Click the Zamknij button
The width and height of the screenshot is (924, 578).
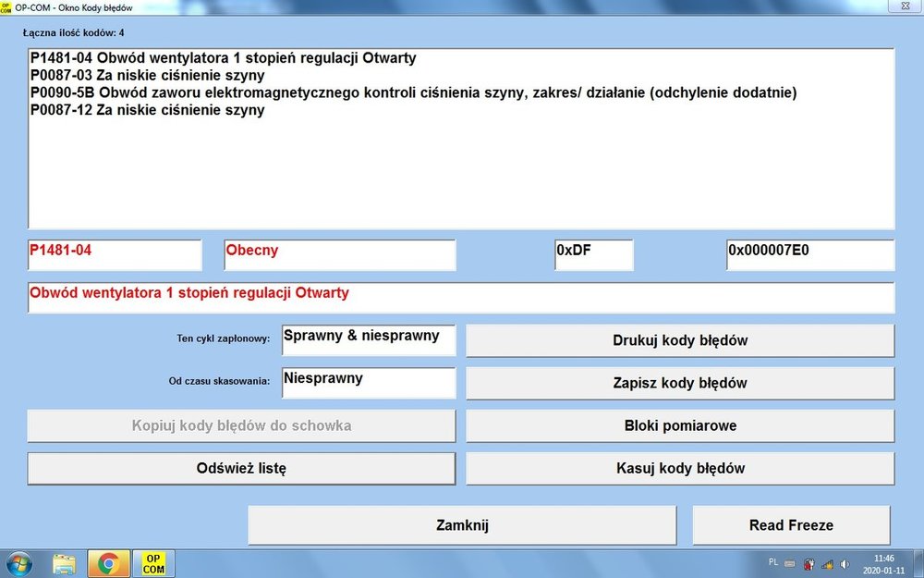462,525
